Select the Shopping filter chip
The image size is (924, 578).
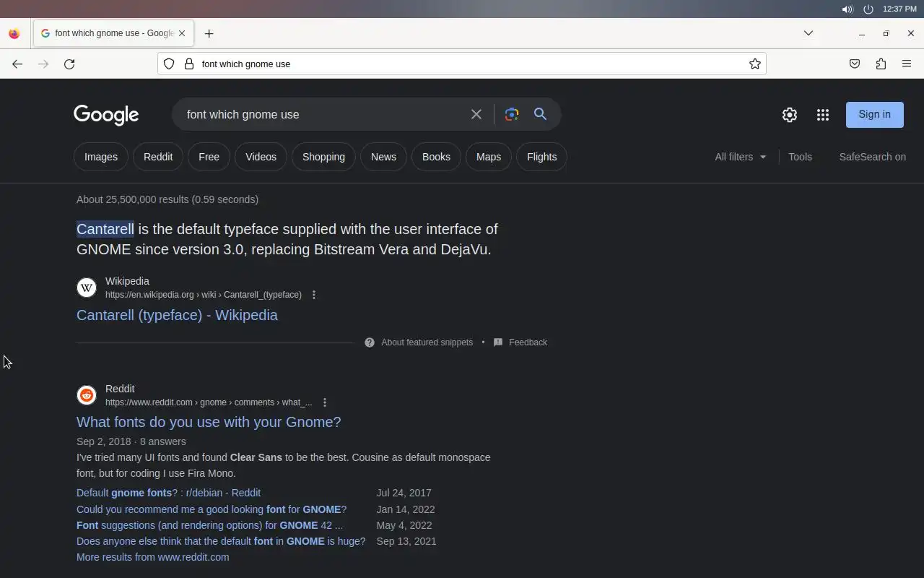[x=323, y=157]
